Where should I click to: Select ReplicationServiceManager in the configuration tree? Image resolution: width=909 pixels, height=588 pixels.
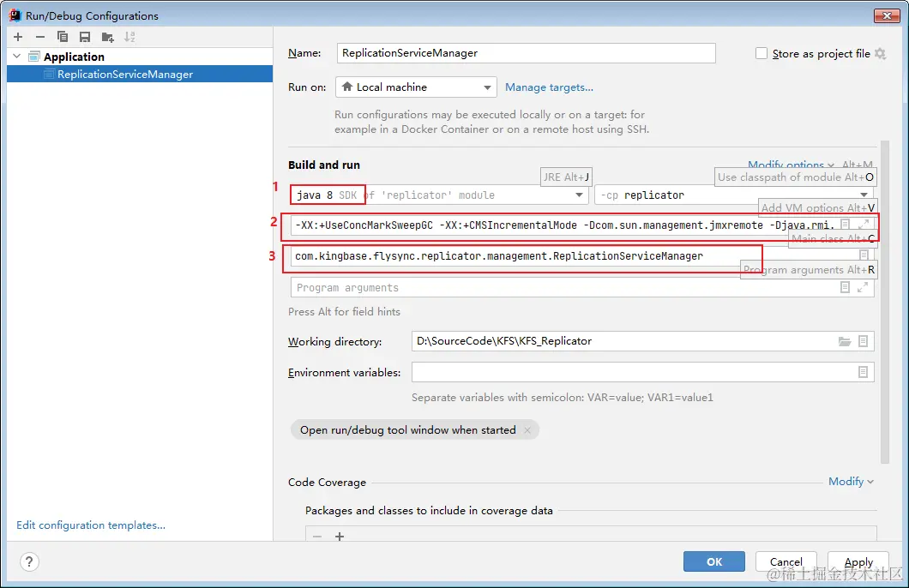click(140, 75)
